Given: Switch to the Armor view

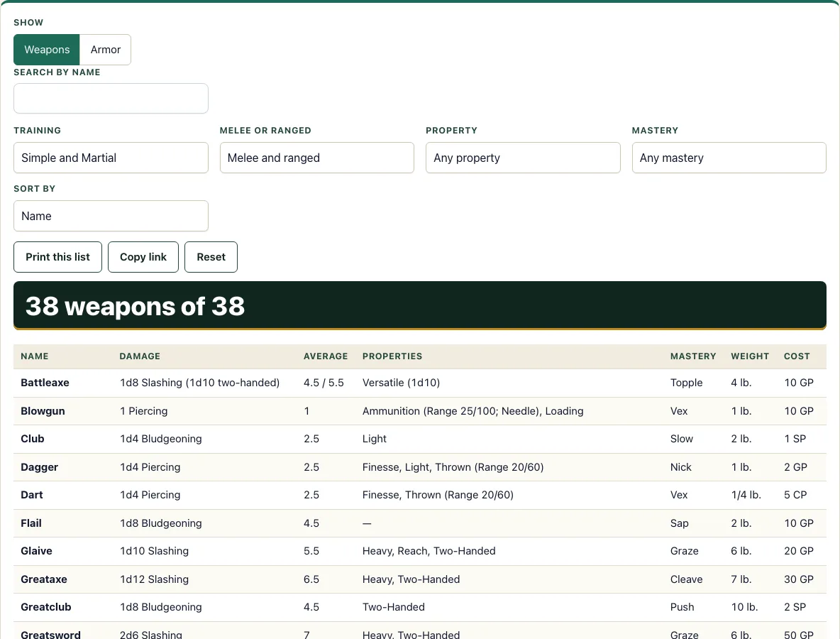Looking at the screenshot, I should [x=106, y=50].
